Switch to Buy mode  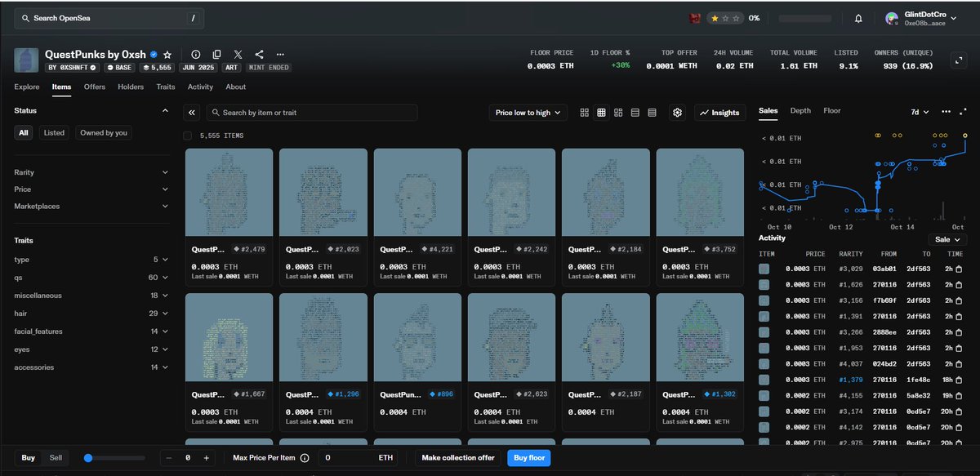click(28, 458)
